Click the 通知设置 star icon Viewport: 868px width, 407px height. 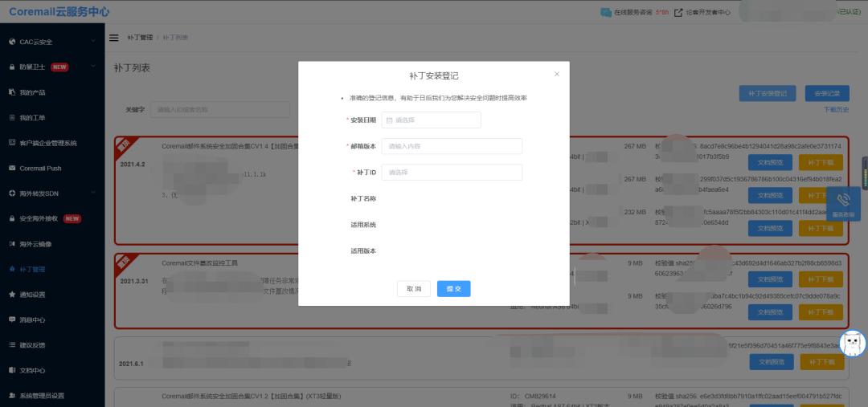(12, 295)
